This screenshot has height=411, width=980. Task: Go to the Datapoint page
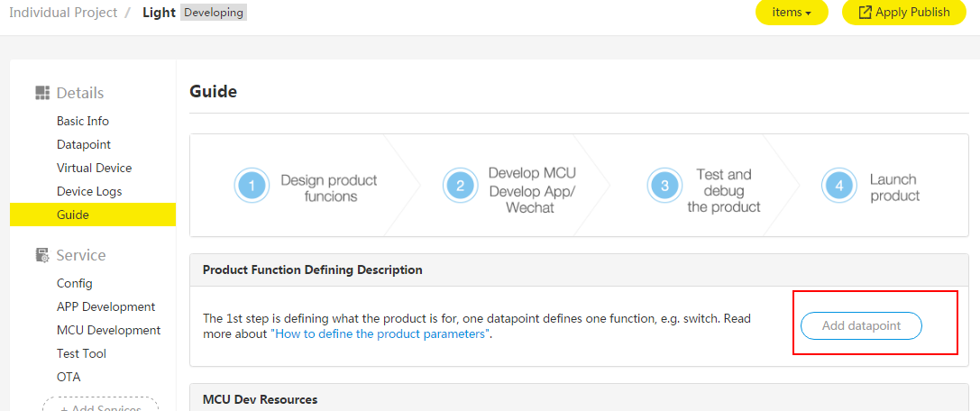tap(84, 144)
